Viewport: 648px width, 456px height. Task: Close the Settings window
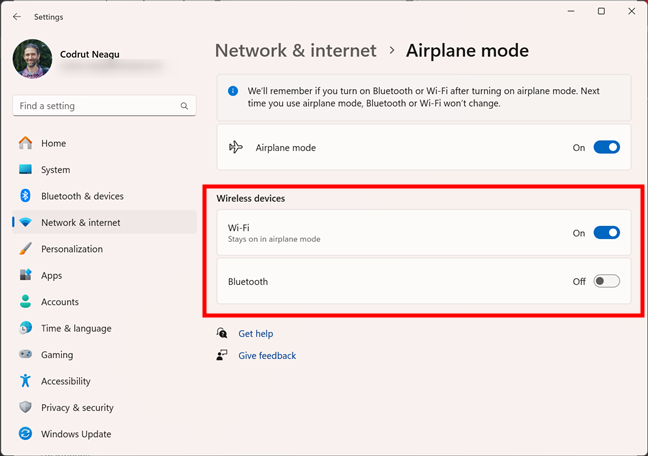tap(631, 11)
